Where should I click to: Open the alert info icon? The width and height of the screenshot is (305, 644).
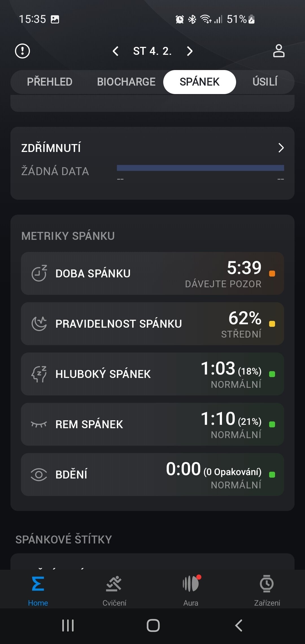pyautogui.click(x=22, y=51)
